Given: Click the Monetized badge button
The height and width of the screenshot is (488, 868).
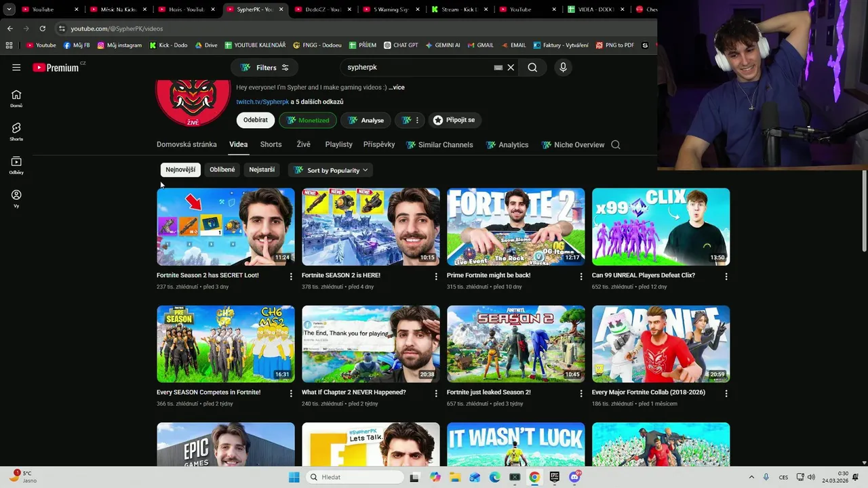Looking at the screenshot, I should coord(308,120).
